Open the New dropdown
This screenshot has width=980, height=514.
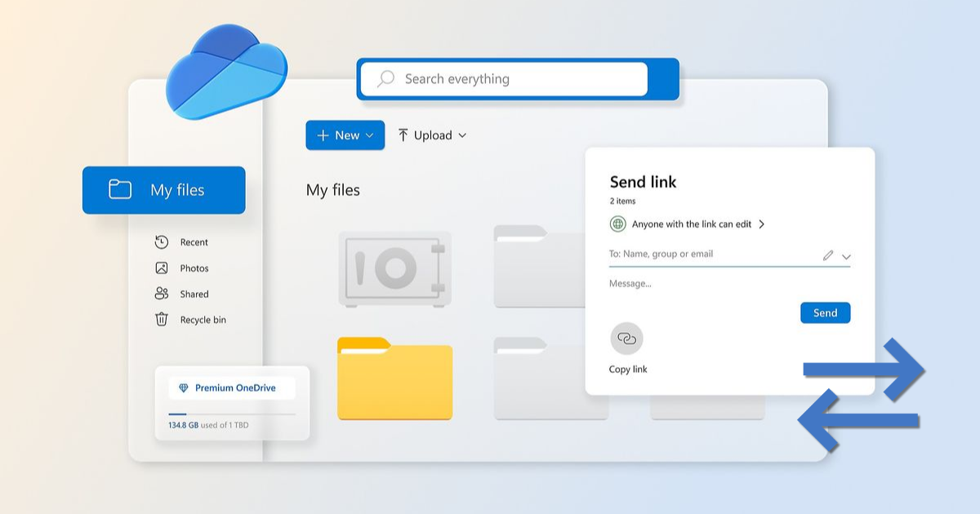click(345, 135)
